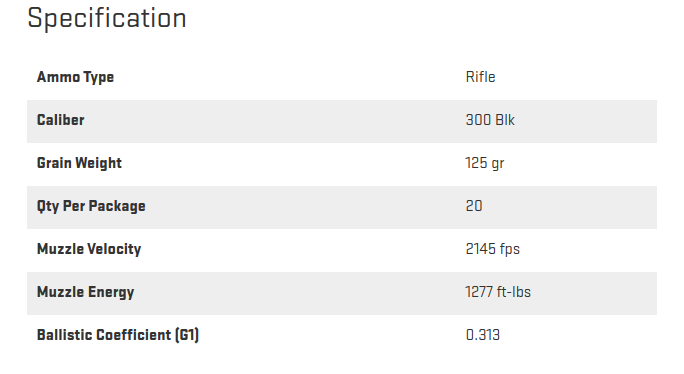Select the Muzzle Energy label
This screenshot has height=374, width=684.
86,292
